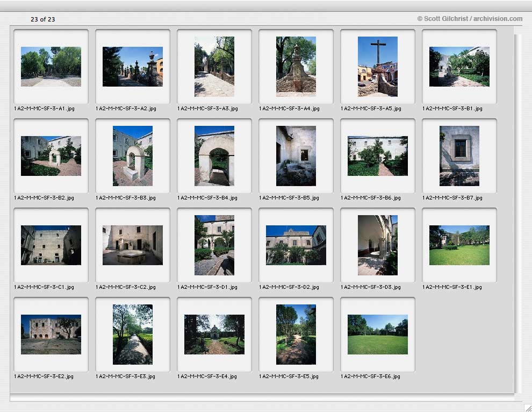
Task: Select thumbnail 1A2-M-MC-SF-3-C2.jpg courtyard fountain
Action: pos(133,245)
